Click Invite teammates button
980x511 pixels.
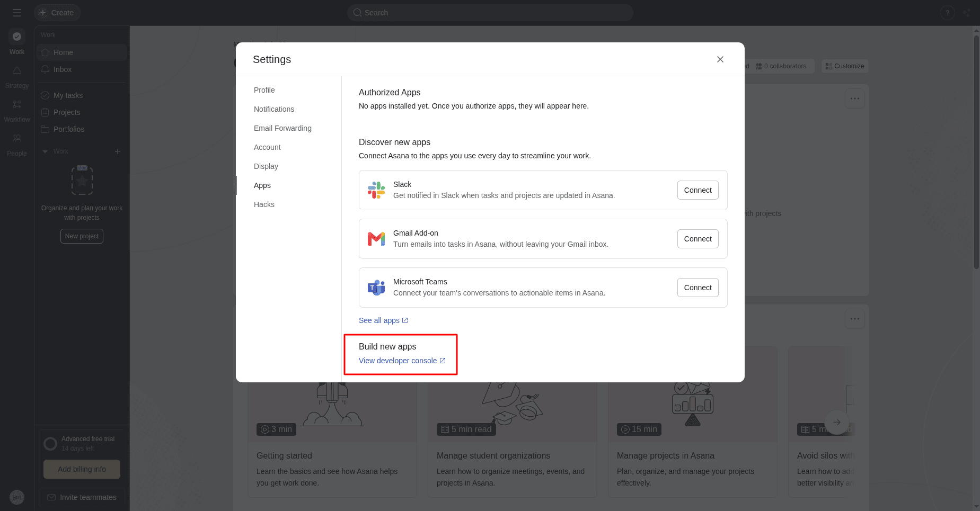(82, 497)
